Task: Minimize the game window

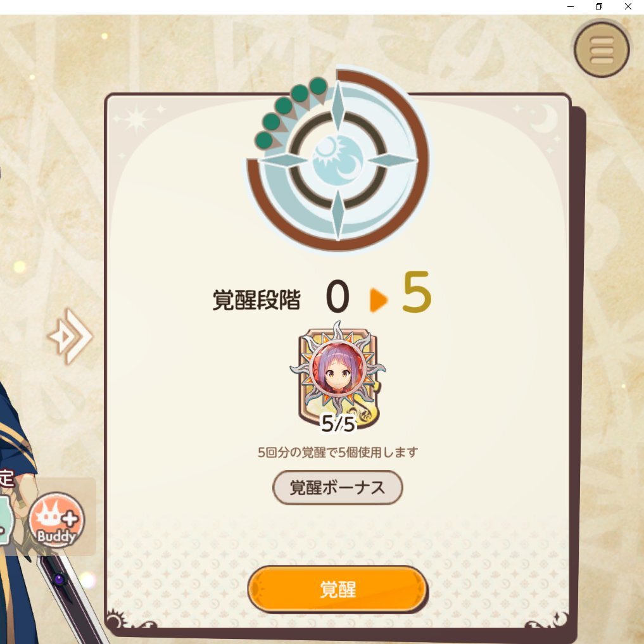Action: [571, 6]
